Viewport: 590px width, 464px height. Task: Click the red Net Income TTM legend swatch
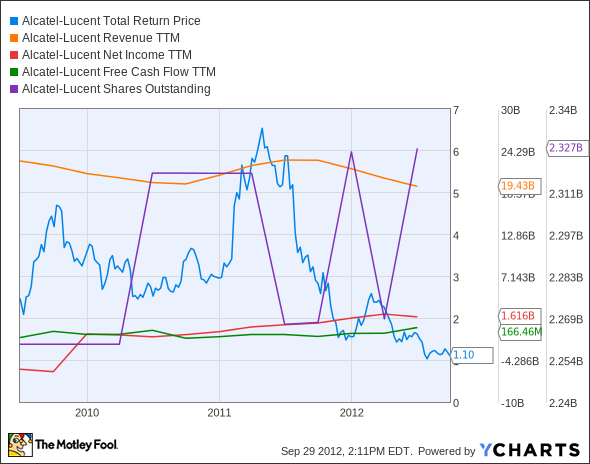(14, 55)
